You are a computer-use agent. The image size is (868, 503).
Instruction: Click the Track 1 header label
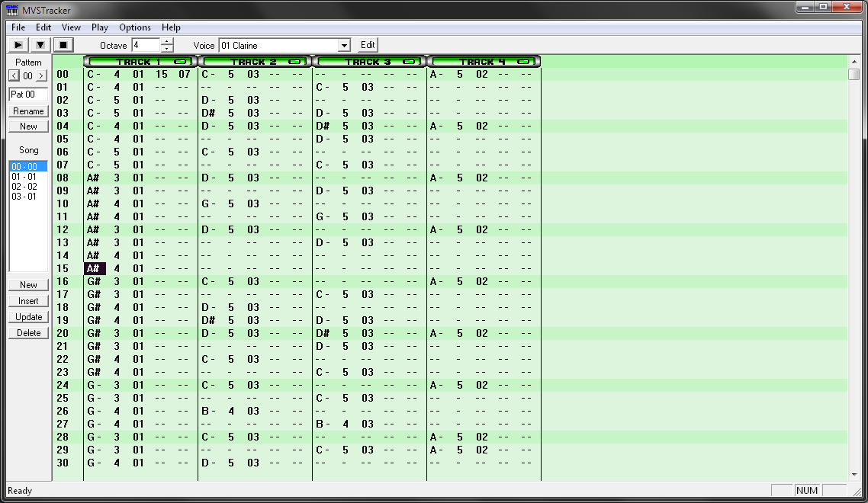click(138, 62)
